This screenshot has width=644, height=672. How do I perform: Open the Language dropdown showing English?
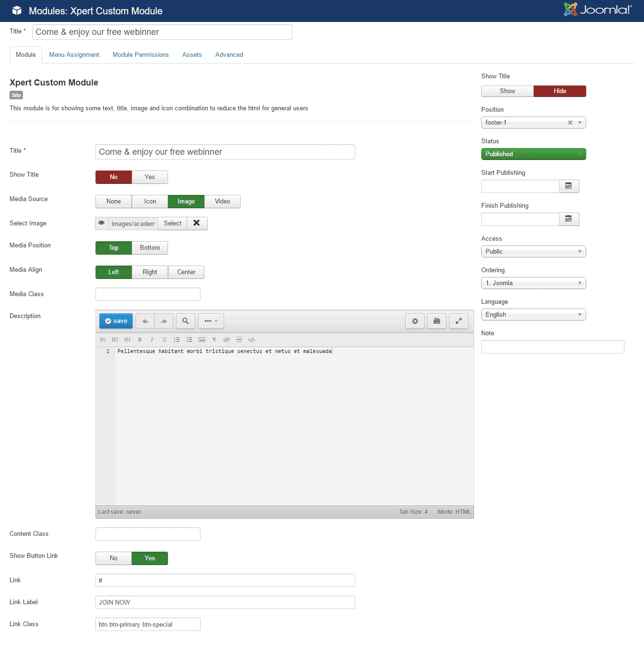(x=533, y=315)
